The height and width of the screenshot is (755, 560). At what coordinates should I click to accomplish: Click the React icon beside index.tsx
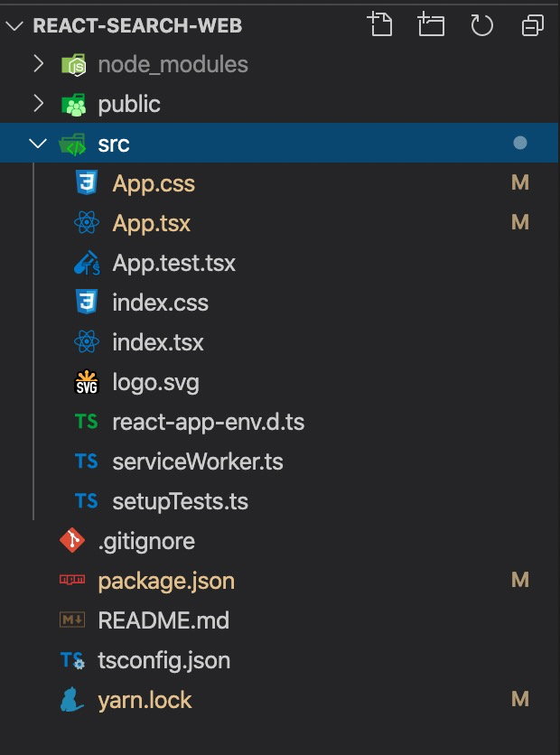87,342
